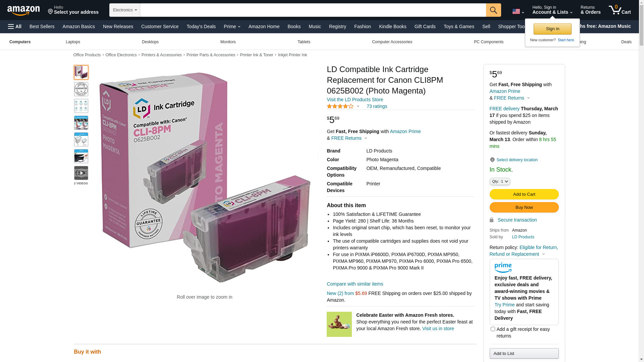This screenshot has width=644, height=362.
Task: Click the Select delivery location pin
Action: [x=492, y=160]
